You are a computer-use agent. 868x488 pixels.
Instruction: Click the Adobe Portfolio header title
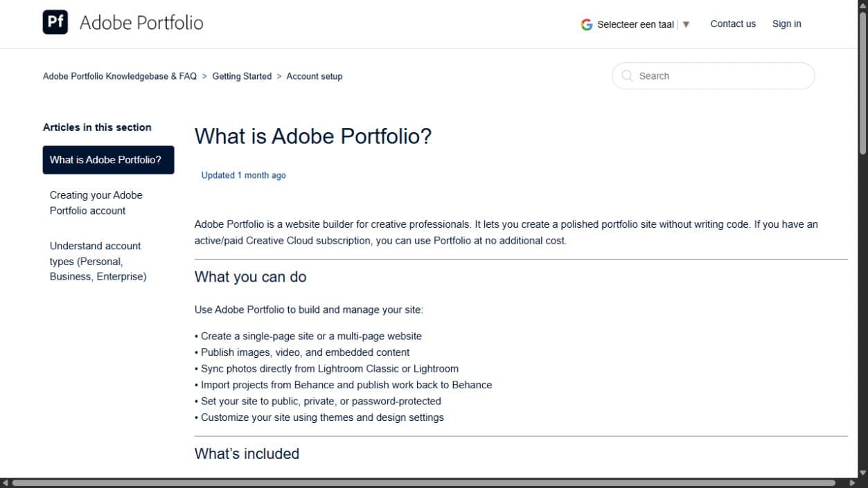pyautogui.click(x=141, y=23)
